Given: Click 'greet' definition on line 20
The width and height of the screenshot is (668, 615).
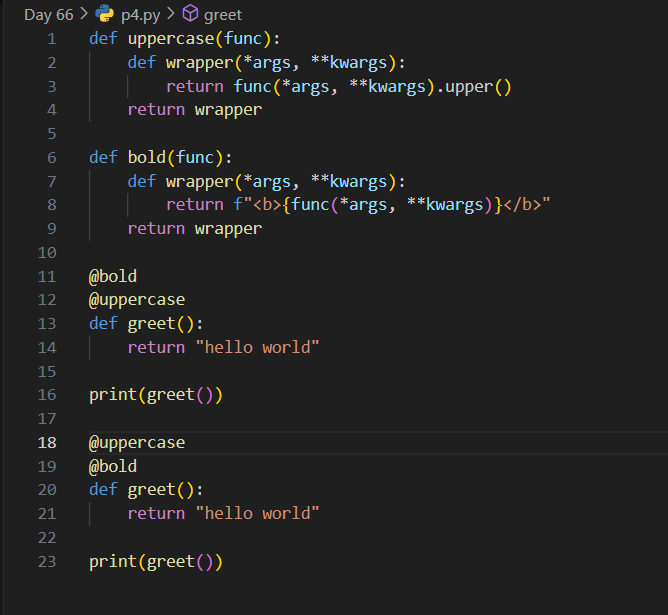Looking at the screenshot, I should point(151,490).
